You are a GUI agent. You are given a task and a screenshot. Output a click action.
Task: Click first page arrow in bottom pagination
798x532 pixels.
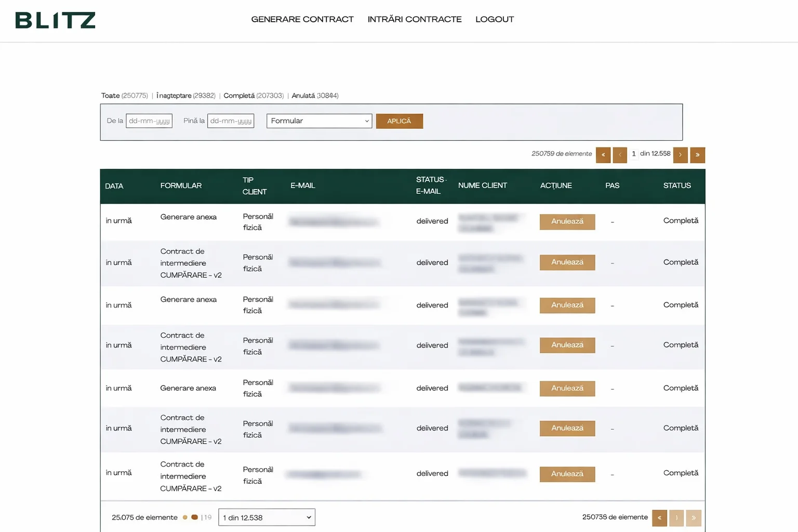659,518
